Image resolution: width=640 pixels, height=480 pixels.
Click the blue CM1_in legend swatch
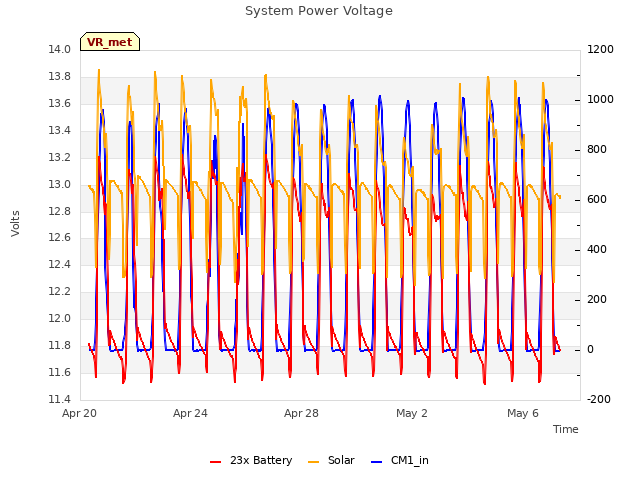(x=376, y=462)
